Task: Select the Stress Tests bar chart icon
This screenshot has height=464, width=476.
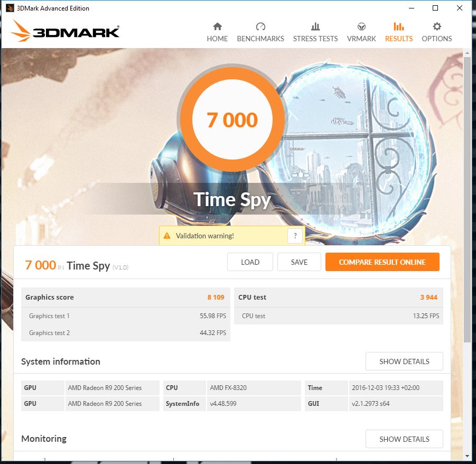Action: (315, 27)
